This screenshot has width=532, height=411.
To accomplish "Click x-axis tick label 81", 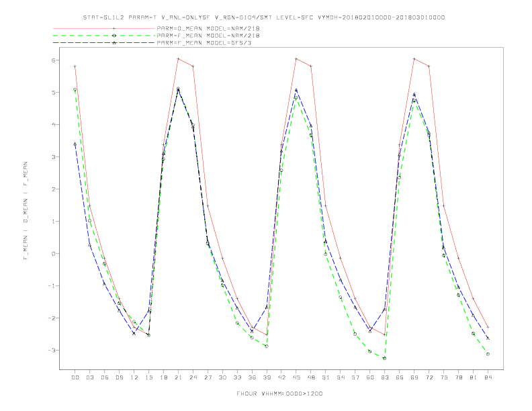I will 474,377.
